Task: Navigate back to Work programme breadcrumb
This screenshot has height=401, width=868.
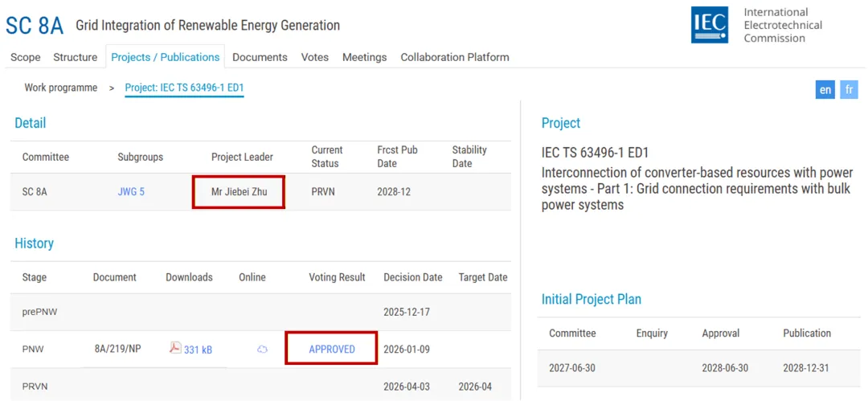Action: click(61, 88)
